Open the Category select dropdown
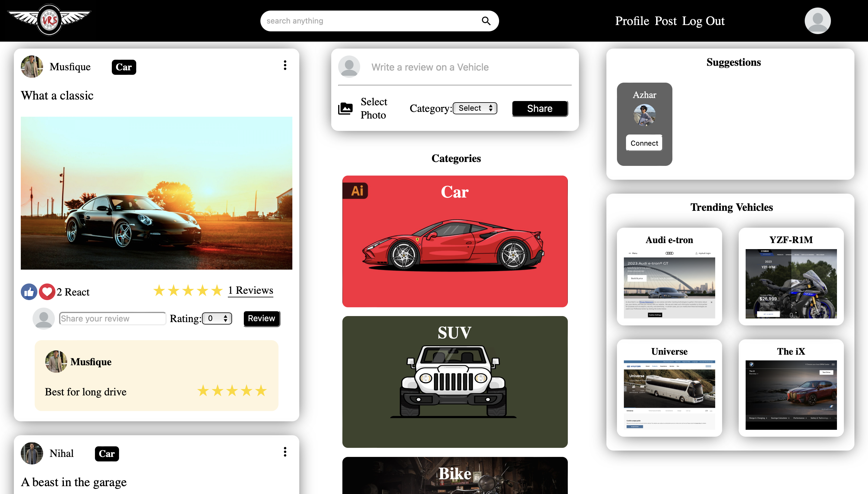The height and width of the screenshot is (494, 868). point(475,108)
